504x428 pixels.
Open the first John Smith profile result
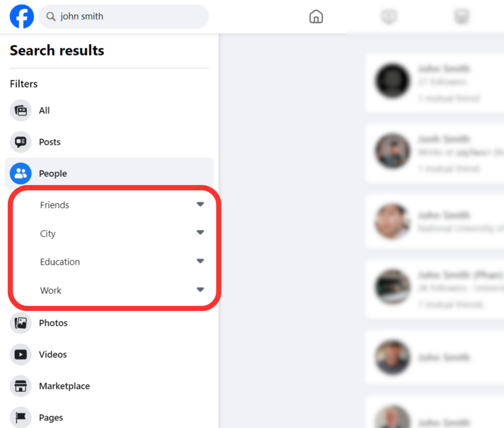click(x=444, y=69)
